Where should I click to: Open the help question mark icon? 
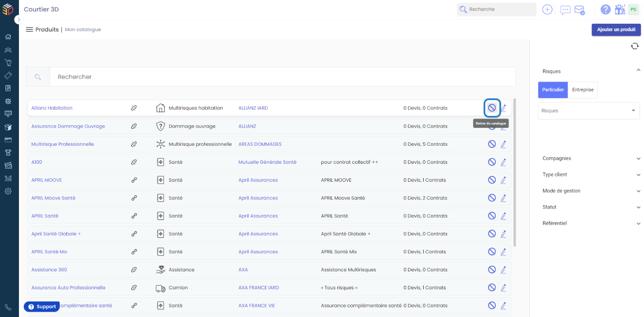click(606, 10)
